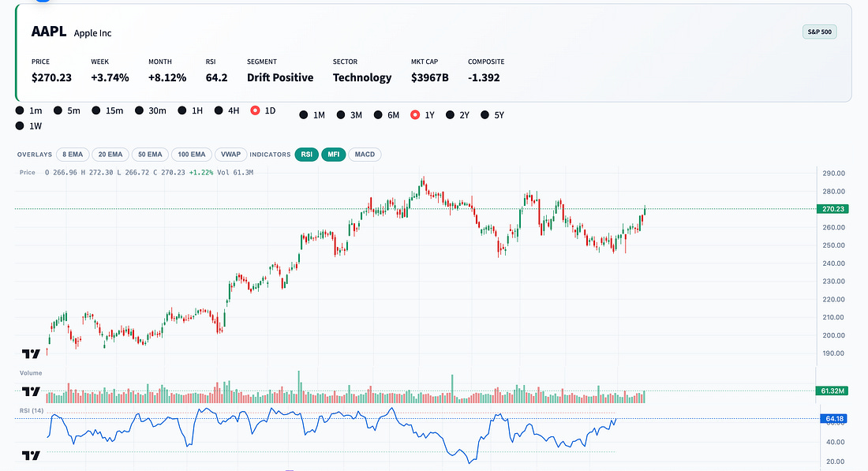Choose the 3M range radio button

(341, 115)
